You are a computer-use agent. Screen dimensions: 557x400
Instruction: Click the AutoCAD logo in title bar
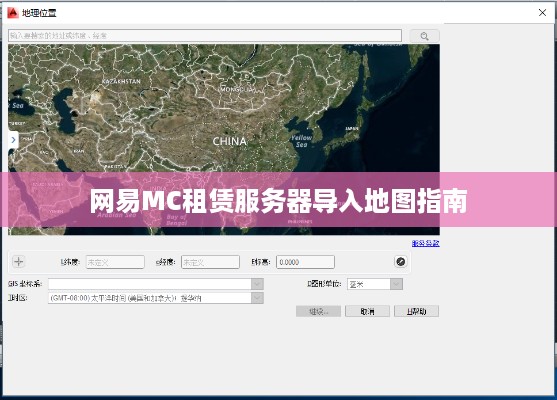click(13, 13)
